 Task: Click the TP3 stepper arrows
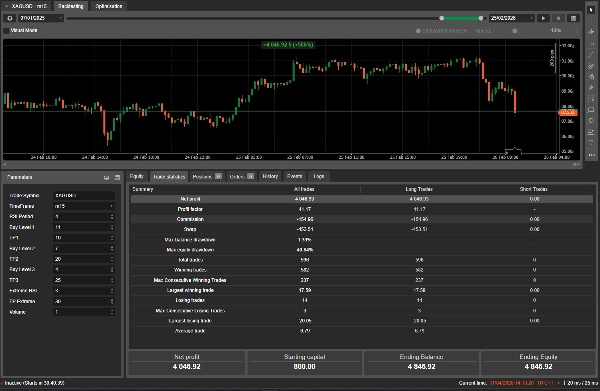[112, 280]
